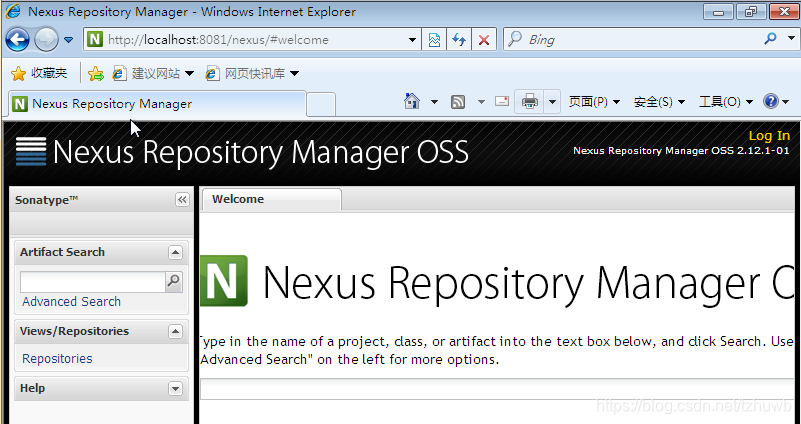
Task: Open the recent pages dropdown beside Forward
Action: point(68,40)
